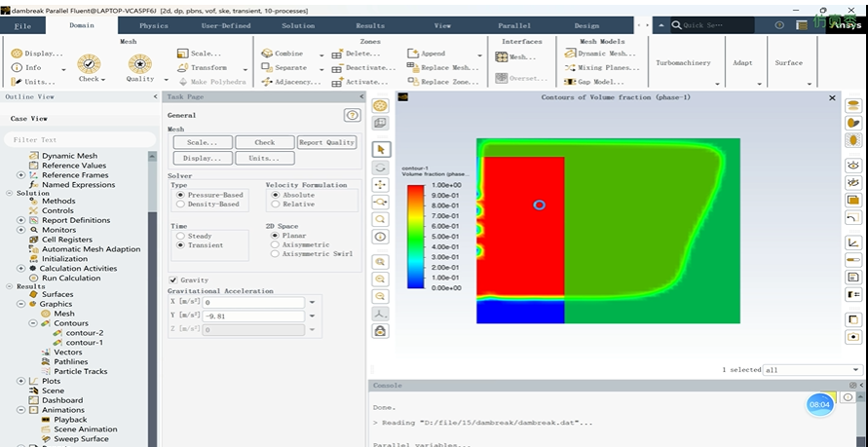Select Absolute velocity formulation

[x=275, y=195]
